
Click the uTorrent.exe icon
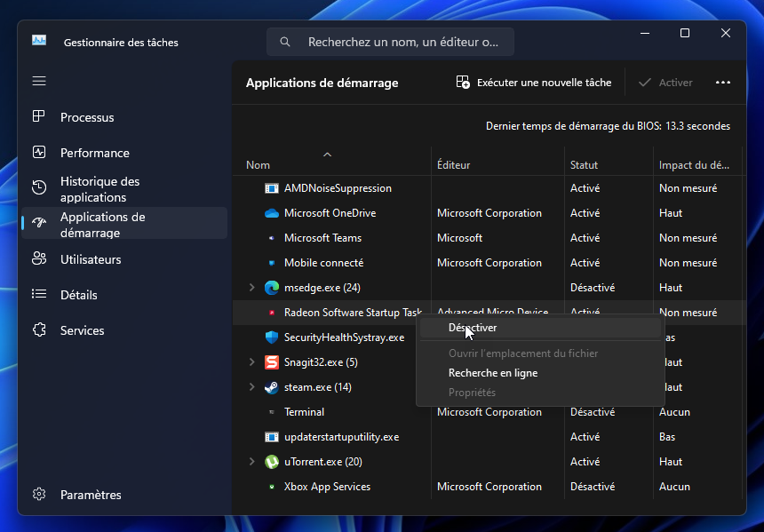(x=271, y=461)
